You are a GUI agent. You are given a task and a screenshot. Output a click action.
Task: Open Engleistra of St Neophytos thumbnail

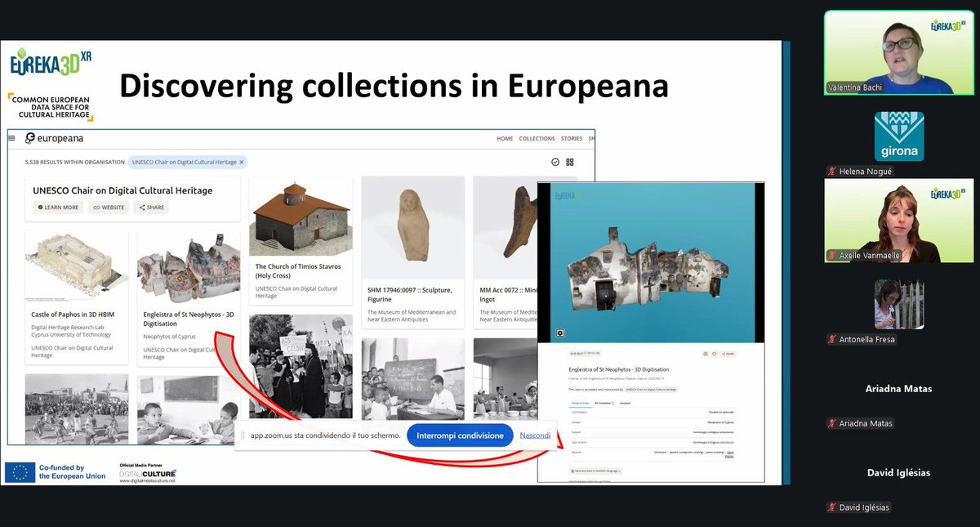pyautogui.click(x=189, y=266)
